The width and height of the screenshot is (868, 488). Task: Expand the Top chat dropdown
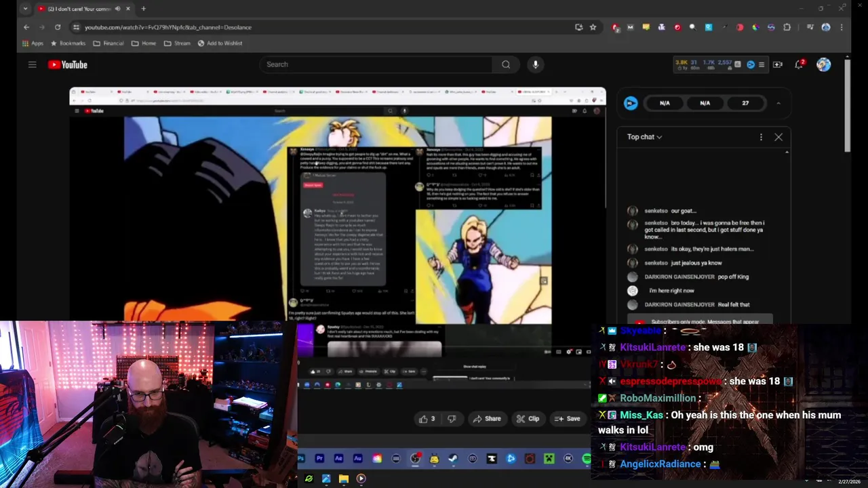pyautogui.click(x=644, y=137)
